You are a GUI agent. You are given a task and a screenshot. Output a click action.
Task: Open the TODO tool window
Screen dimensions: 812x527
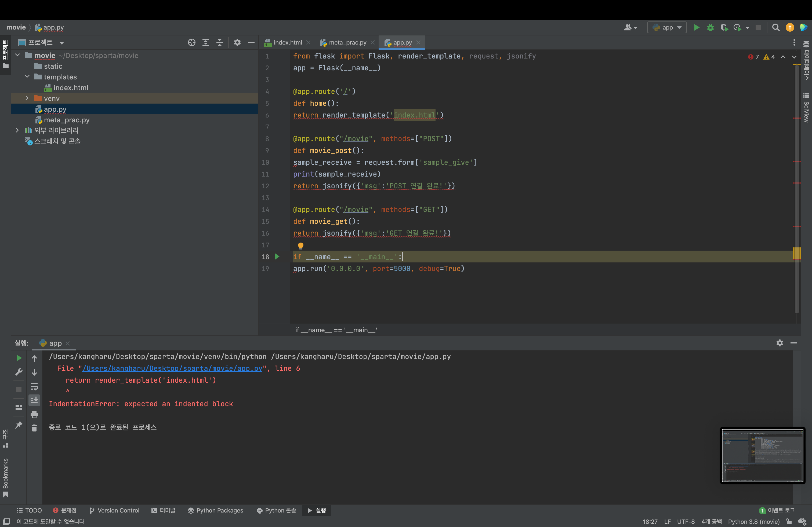(x=29, y=510)
